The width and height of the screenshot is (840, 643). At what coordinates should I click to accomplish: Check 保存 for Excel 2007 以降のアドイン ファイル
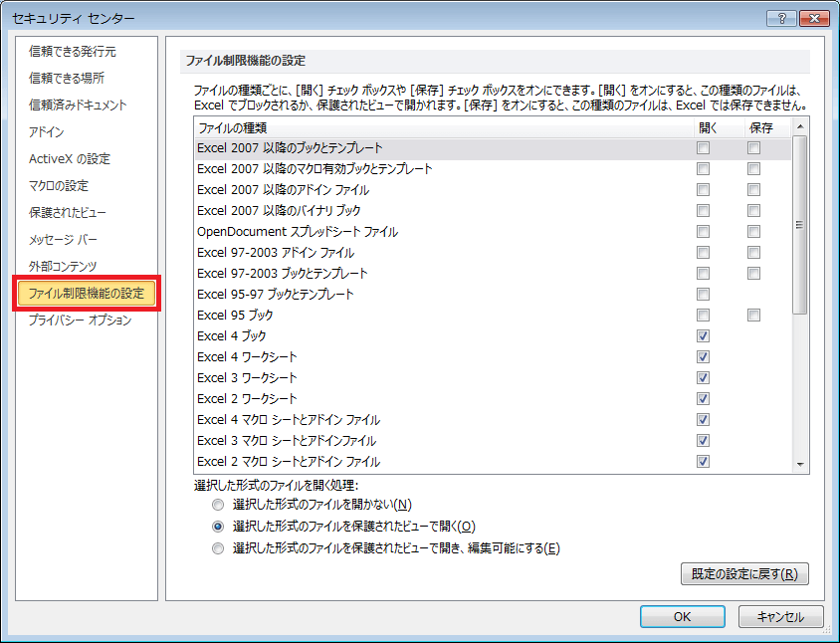tap(753, 190)
